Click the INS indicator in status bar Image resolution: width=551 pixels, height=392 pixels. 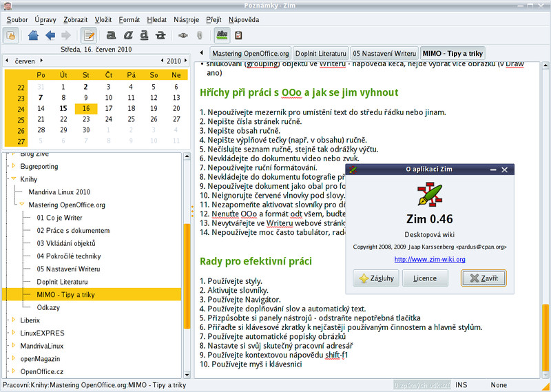coord(461,385)
